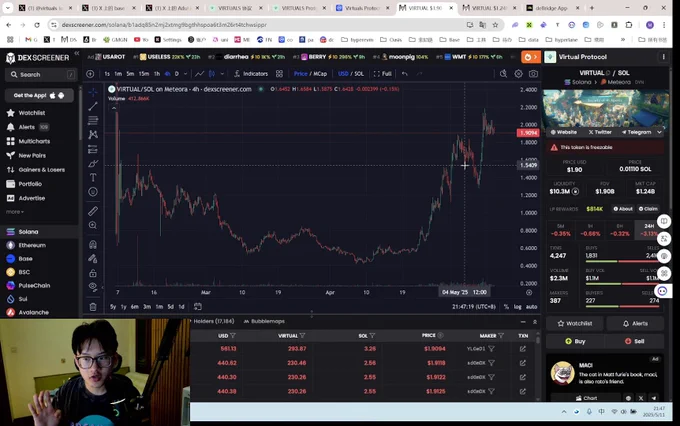Open Alerts in the sidebar
Screen dimensions: 680x426
click(27, 127)
